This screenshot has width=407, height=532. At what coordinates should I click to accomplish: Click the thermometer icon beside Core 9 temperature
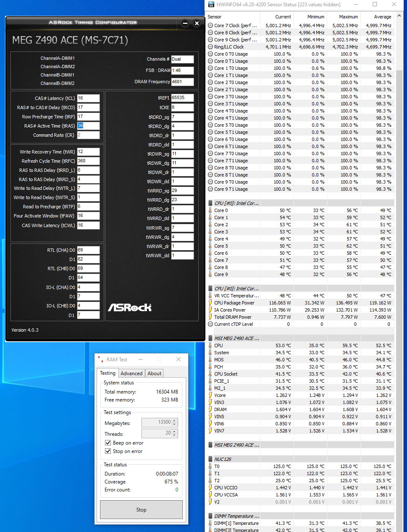pyautogui.click(x=210, y=274)
